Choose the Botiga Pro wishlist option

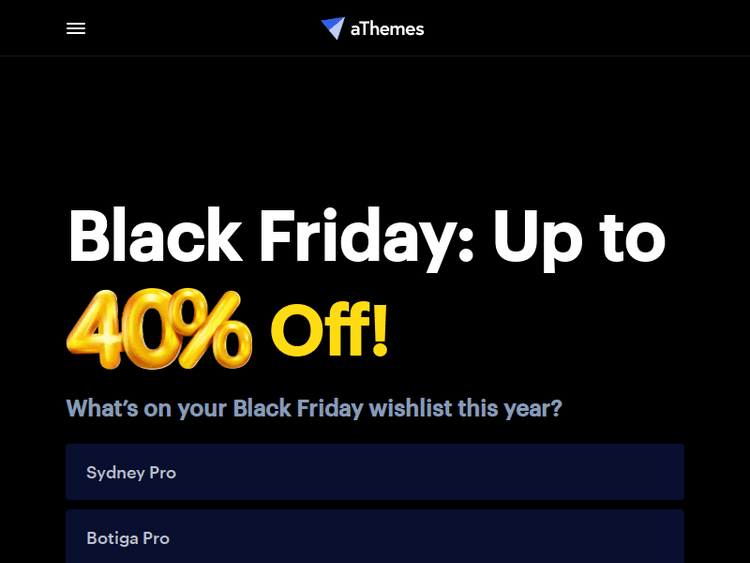(374, 537)
